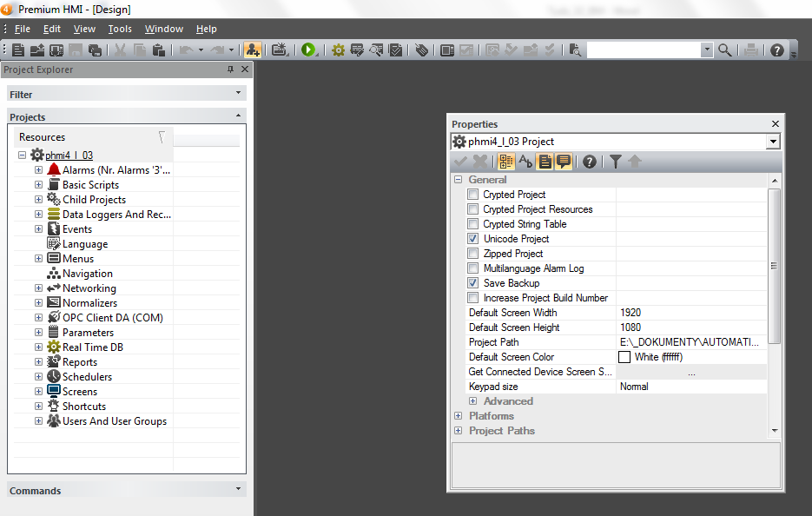Click the find in project magnifier toolbar icon
Screen dimensions: 812x516
coord(377,50)
